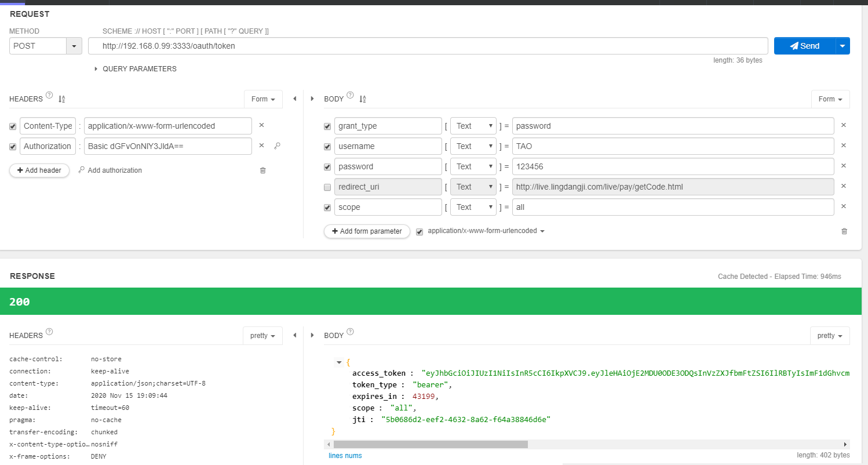Screen dimensions: 868x465
Task: Change grant_type parameter type from Text
Action: [x=473, y=126]
